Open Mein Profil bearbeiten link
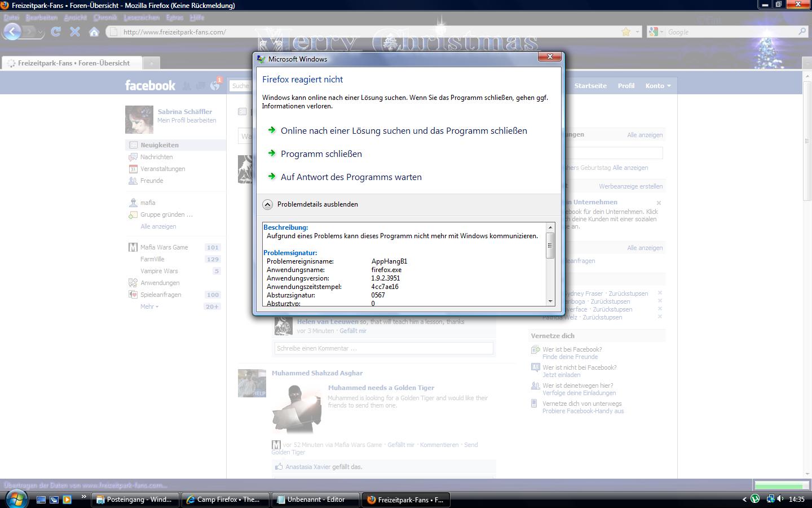 (187, 120)
